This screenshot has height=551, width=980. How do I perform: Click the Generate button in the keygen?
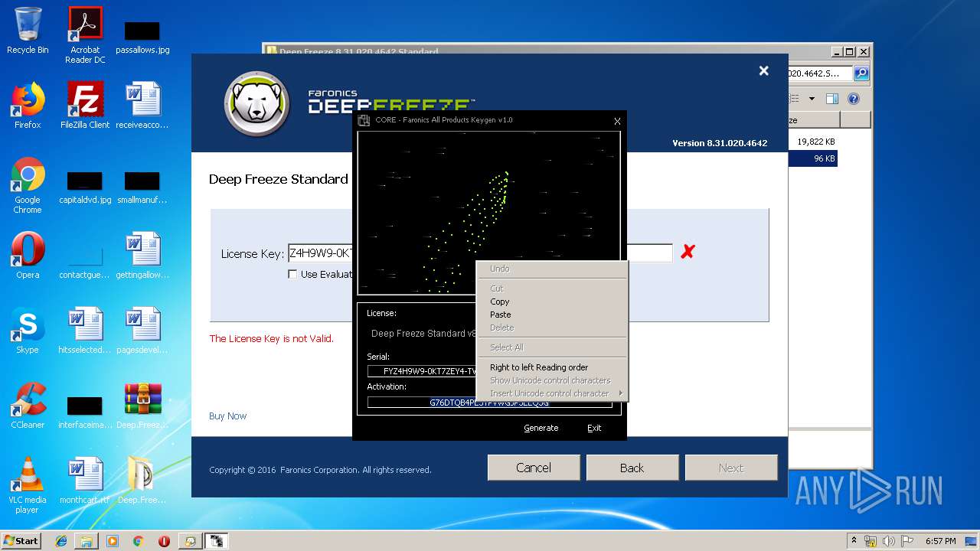coord(541,428)
